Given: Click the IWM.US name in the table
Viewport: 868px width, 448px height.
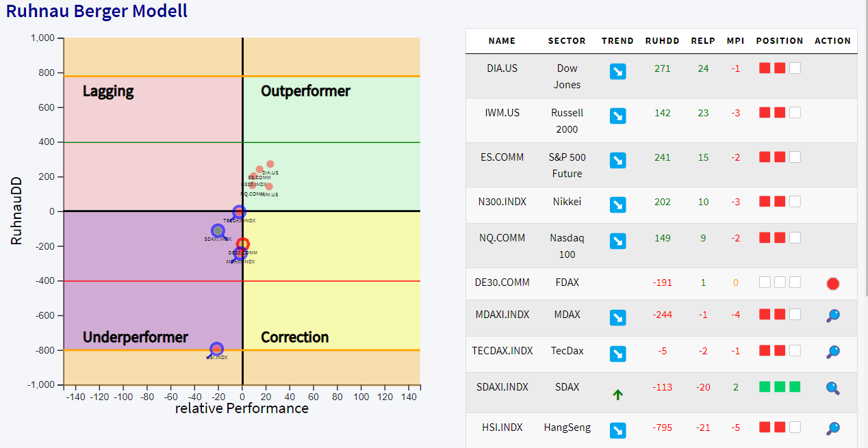Looking at the screenshot, I should pyautogui.click(x=502, y=113).
